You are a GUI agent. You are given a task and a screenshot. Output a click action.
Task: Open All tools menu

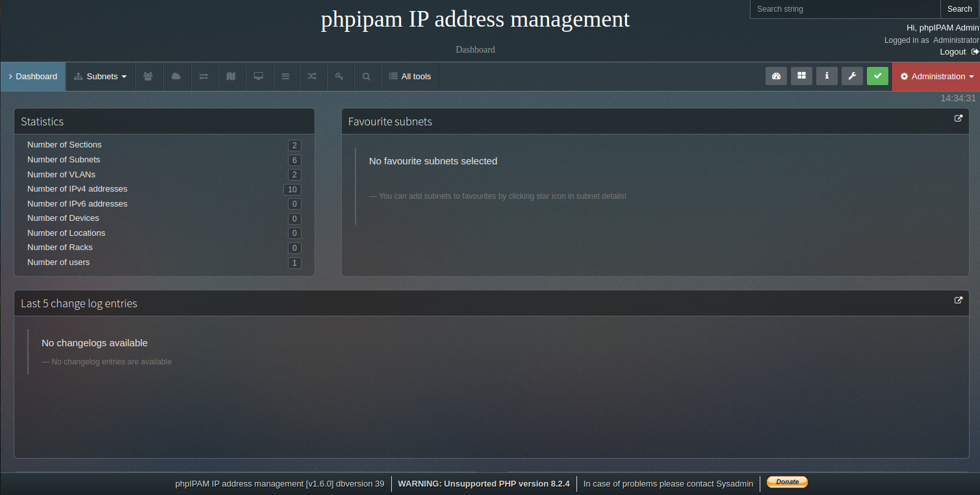click(410, 77)
